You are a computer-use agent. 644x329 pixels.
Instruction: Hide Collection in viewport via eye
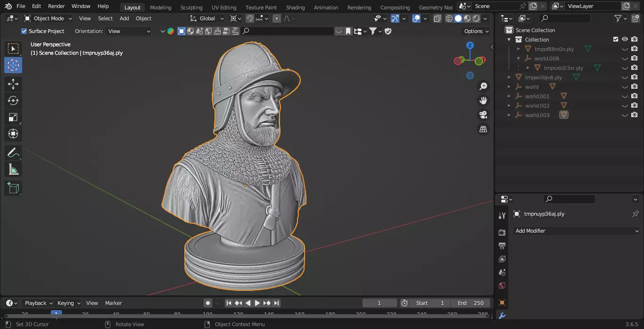625,40
